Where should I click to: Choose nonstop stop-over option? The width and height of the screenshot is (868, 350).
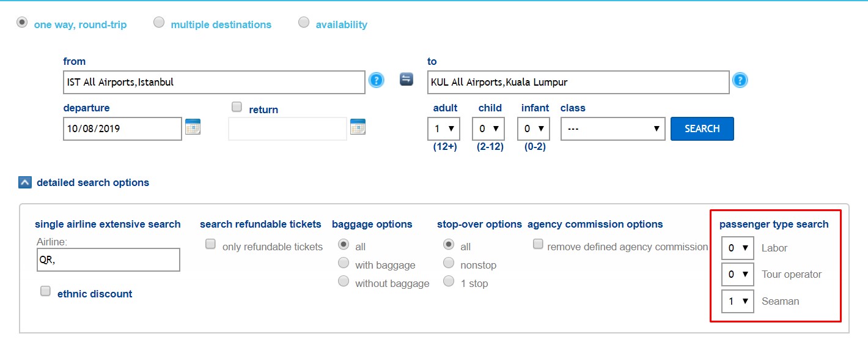click(x=449, y=263)
